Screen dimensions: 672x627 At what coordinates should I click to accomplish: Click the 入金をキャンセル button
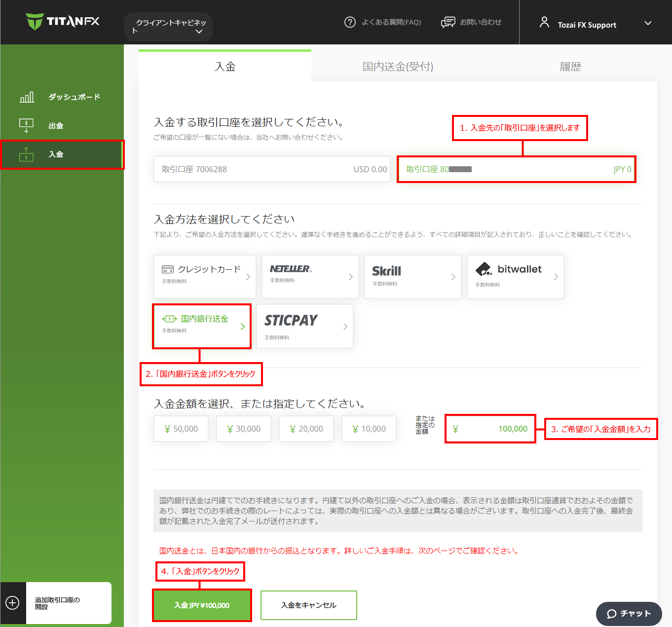[308, 605]
